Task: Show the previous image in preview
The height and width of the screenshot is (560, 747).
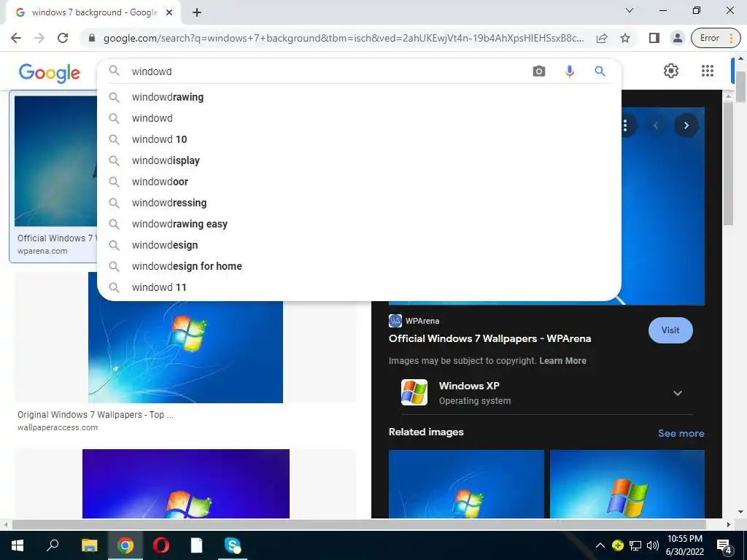Action: (x=656, y=125)
